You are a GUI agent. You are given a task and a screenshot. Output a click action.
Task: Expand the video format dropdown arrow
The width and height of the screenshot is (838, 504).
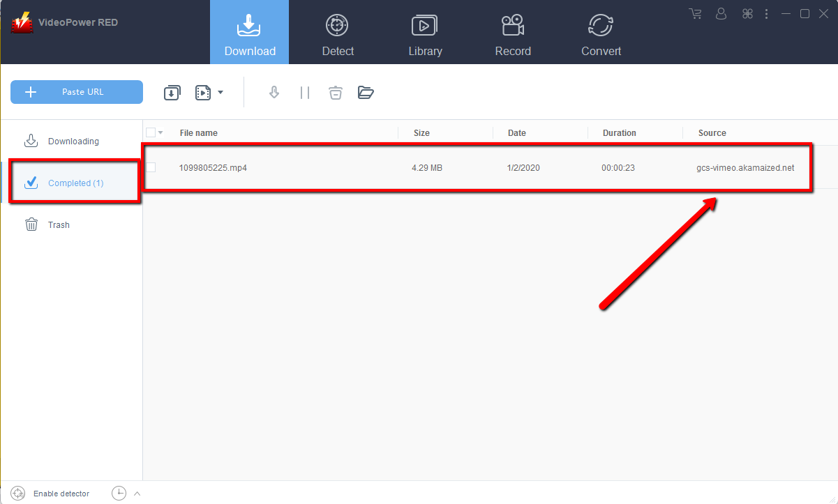(220, 93)
